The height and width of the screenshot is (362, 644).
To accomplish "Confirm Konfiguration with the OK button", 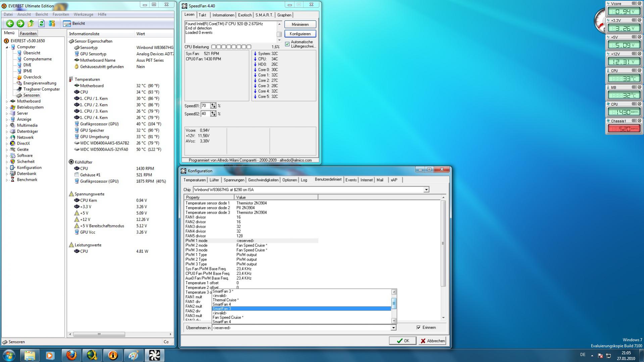I will (x=403, y=341).
